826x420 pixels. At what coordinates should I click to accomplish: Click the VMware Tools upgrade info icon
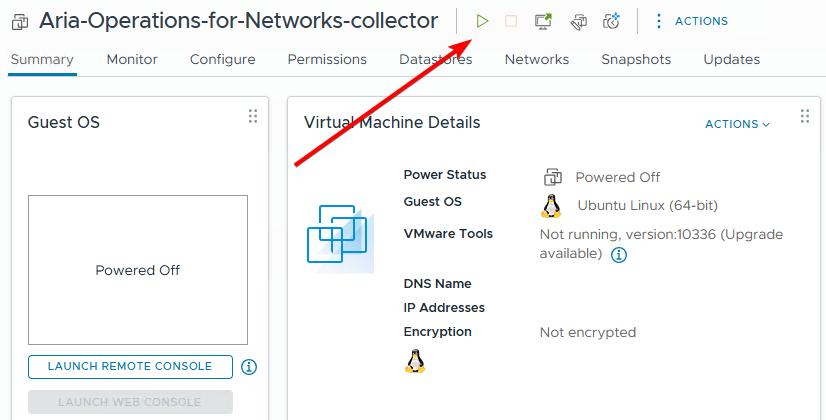(x=619, y=255)
